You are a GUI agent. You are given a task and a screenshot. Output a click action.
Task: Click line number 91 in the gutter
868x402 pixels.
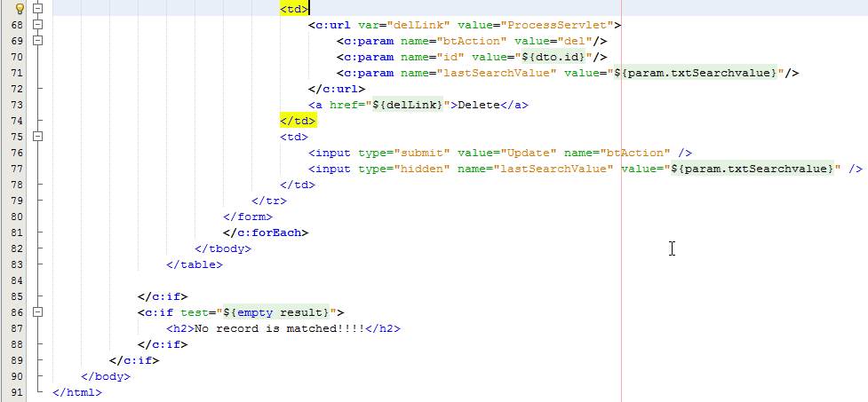17,392
